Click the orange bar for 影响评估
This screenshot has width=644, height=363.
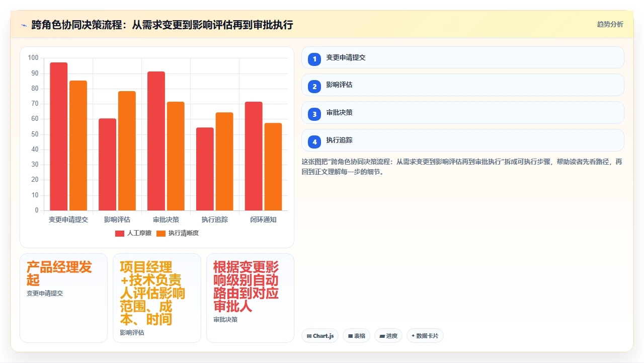(x=127, y=151)
